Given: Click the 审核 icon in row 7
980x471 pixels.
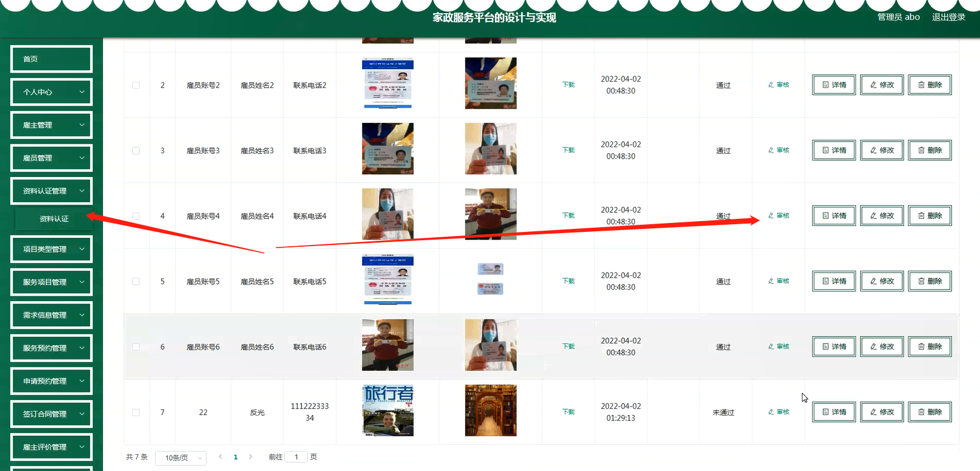Looking at the screenshot, I should point(778,412).
